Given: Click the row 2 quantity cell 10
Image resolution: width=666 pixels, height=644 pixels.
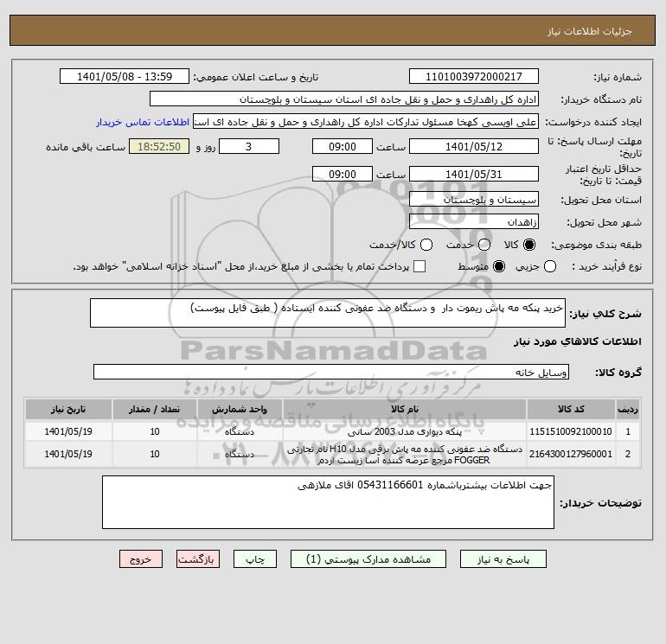Looking at the screenshot, I should click(155, 454).
